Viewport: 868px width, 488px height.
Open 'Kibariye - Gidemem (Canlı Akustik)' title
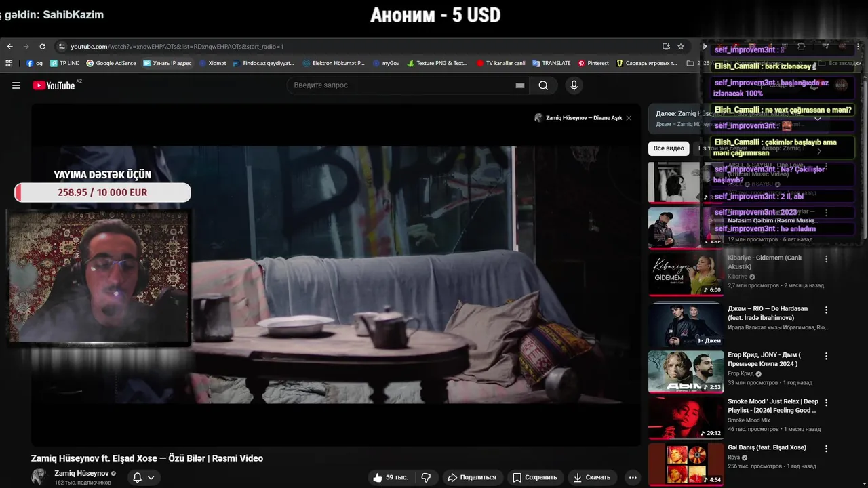tap(765, 262)
